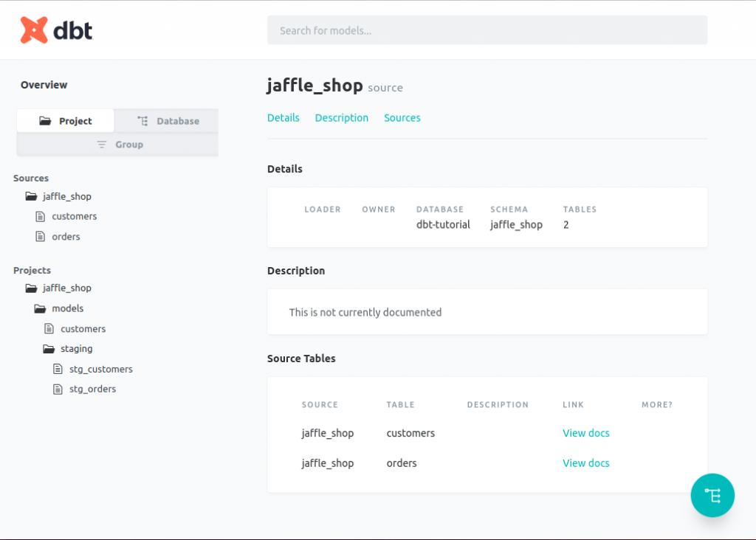This screenshot has width=756, height=540.
Task: Switch to the Group tab
Action: tap(117, 145)
